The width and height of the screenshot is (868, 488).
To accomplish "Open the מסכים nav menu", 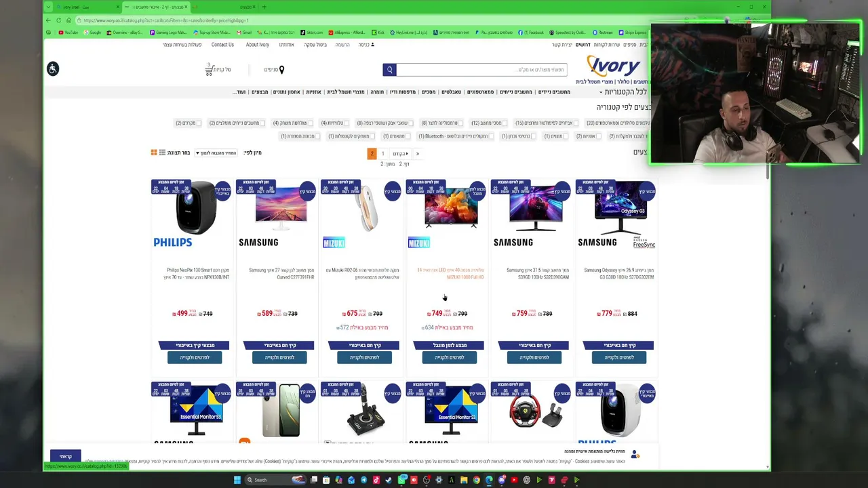I will click(429, 92).
